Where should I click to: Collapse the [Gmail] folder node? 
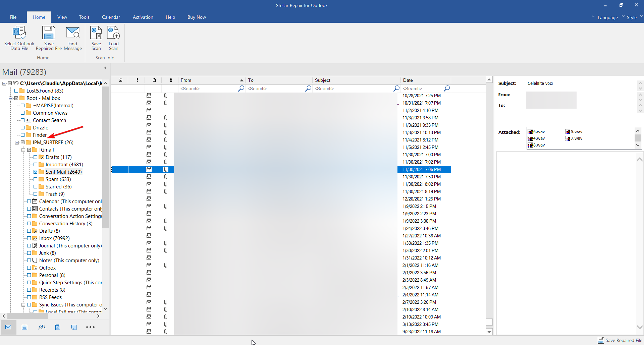23,150
